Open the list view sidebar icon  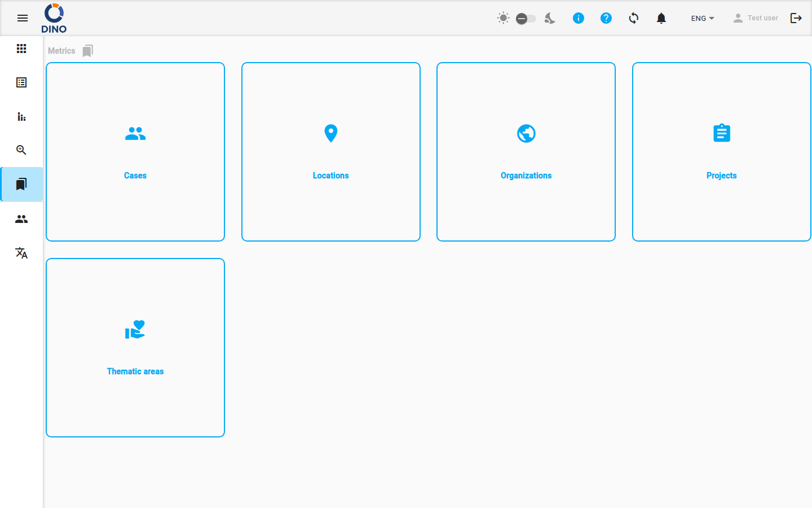click(x=21, y=82)
